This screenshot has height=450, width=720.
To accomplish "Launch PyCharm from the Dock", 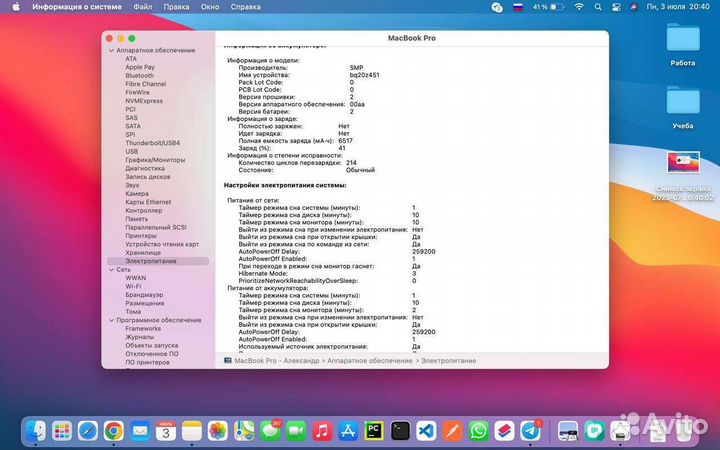I will pos(374,431).
